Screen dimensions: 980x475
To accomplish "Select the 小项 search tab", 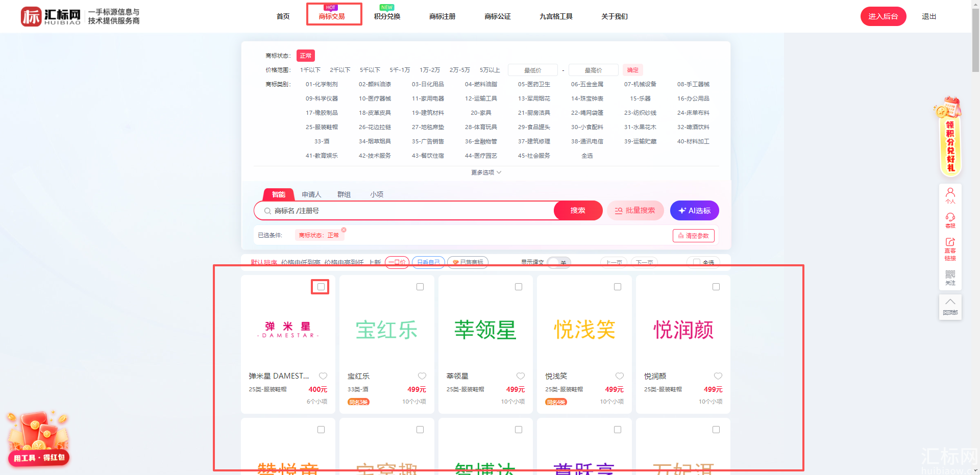I will tap(377, 194).
